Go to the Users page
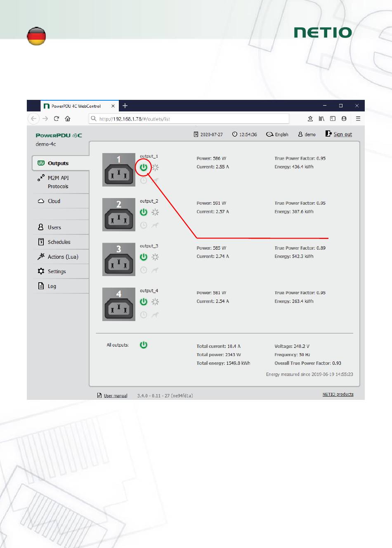The width and height of the screenshot is (392, 548). (61, 227)
